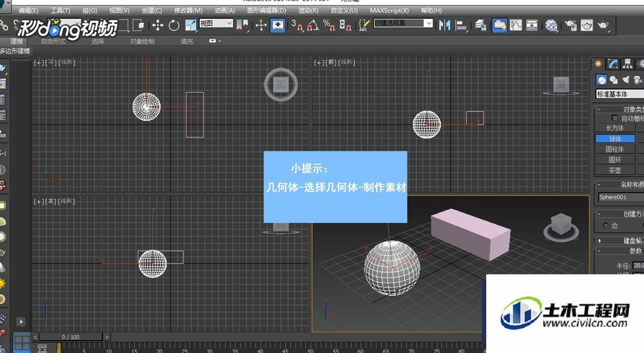Image resolution: width=644 pixels, height=353 pixels.
Task: Toggle 3D Snaps
Action: tap(297, 25)
